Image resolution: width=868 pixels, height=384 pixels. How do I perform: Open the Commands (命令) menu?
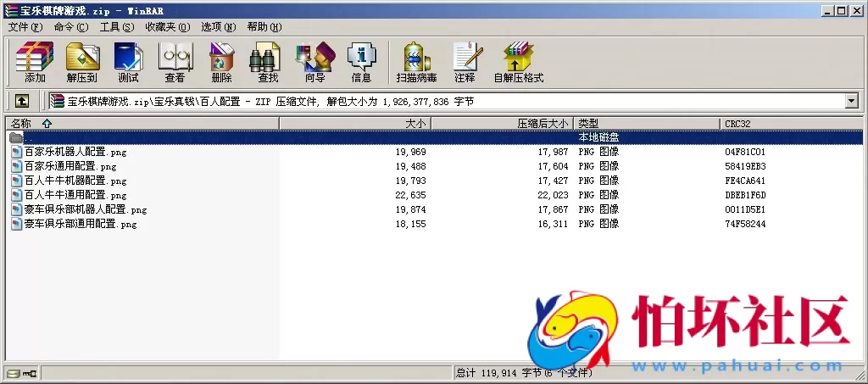point(71,27)
